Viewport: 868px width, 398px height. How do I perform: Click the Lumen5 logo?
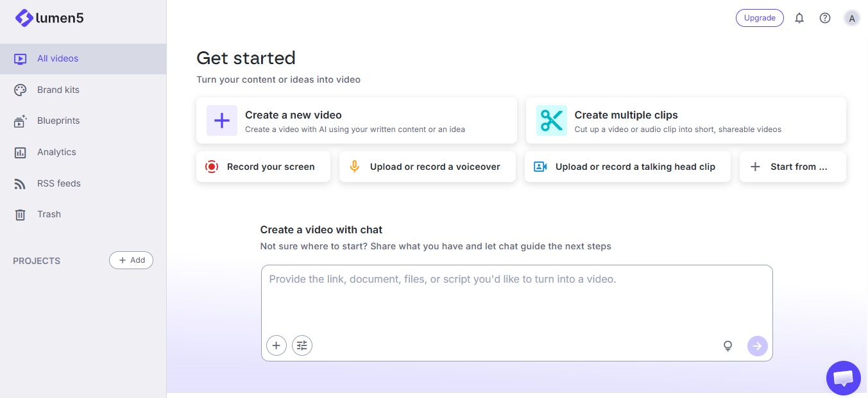(x=49, y=18)
